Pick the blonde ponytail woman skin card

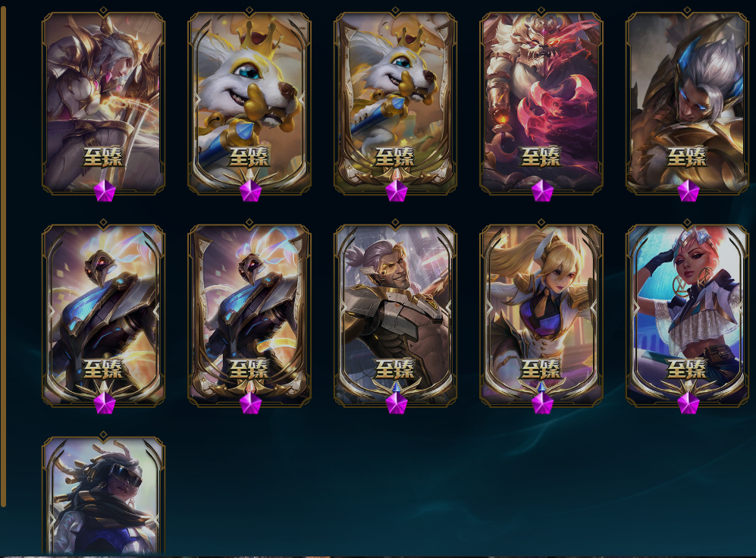click(x=541, y=315)
